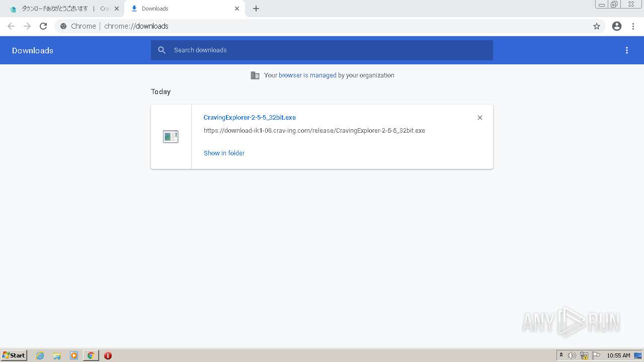Open the download source URL link
Screen dimensions: 644x362
coord(314,131)
